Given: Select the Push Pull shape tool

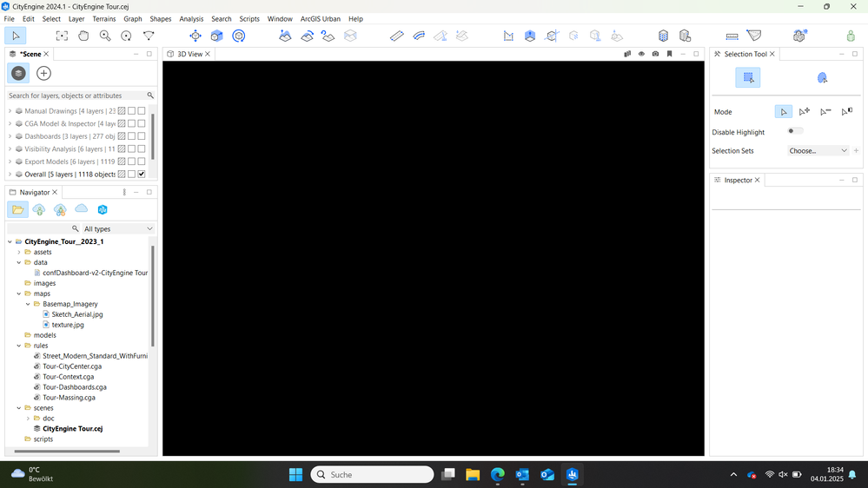Looking at the screenshot, I should click(x=530, y=36).
